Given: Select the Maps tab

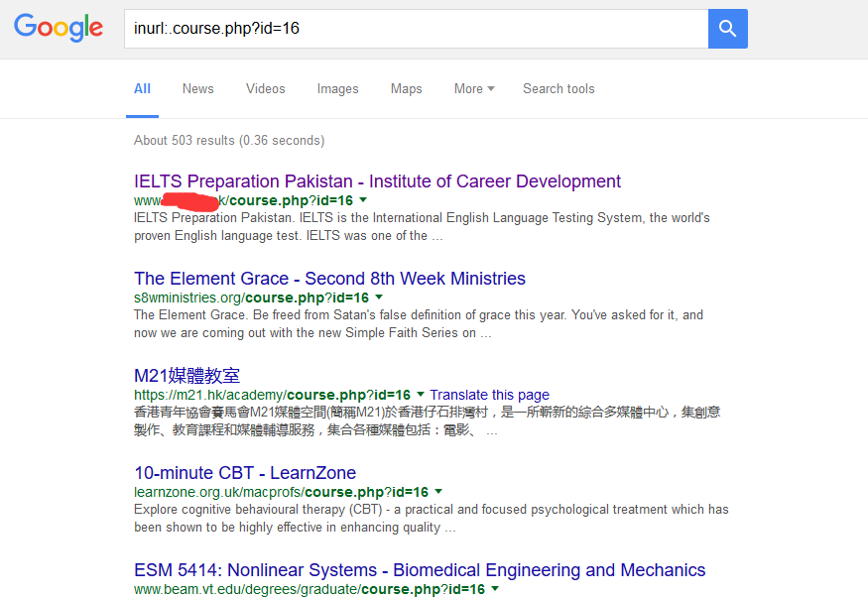Looking at the screenshot, I should point(406,88).
